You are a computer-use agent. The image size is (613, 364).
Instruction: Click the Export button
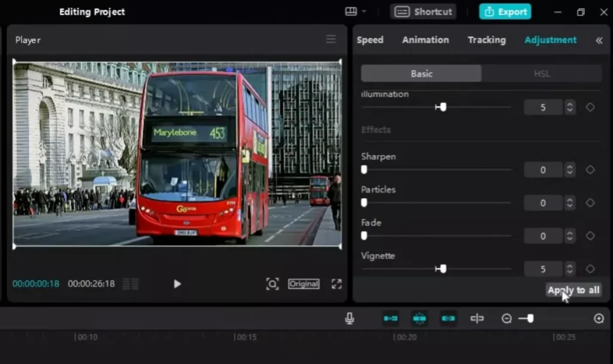pyautogui.click(x=505, y=11)
